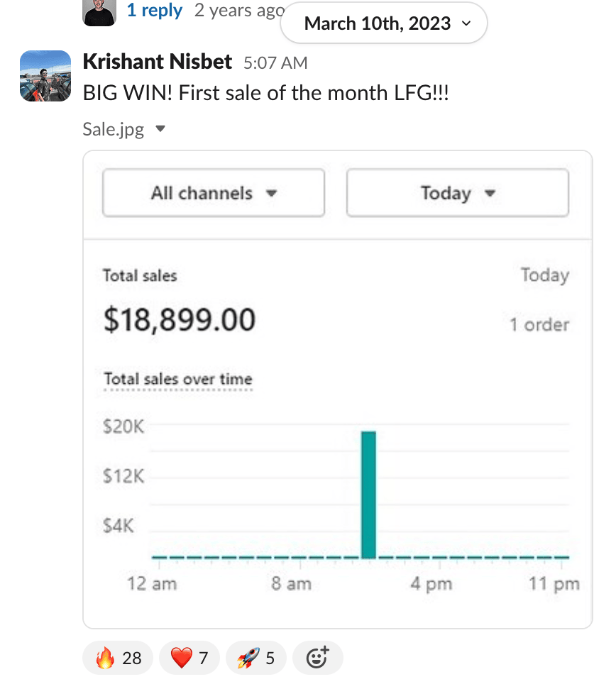The width and height of the screenshot is (616, 684).
Task: Click the 5:07 AM message timestamp
Action: tap(275, 63)
